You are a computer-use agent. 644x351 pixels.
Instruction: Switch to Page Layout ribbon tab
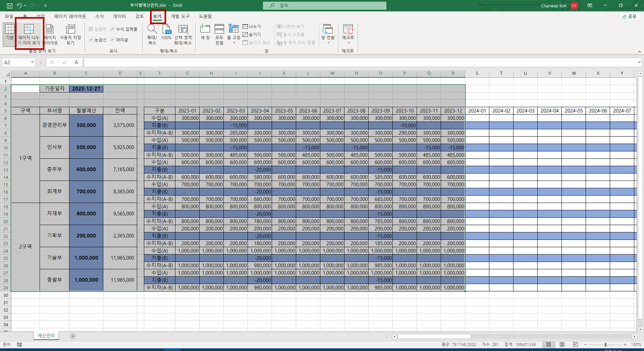(70, 16)
